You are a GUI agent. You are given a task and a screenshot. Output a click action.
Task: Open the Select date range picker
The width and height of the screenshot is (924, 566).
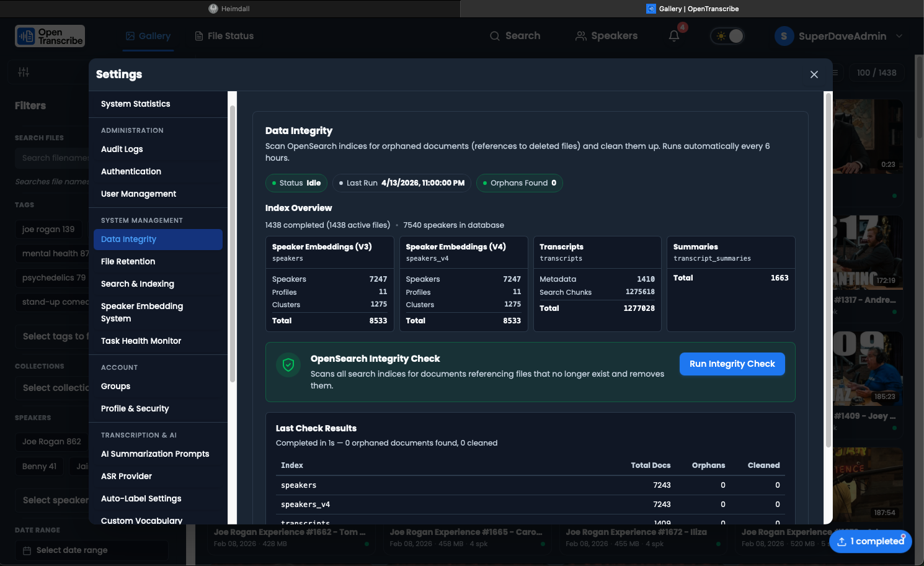click(x=91, y=550)
